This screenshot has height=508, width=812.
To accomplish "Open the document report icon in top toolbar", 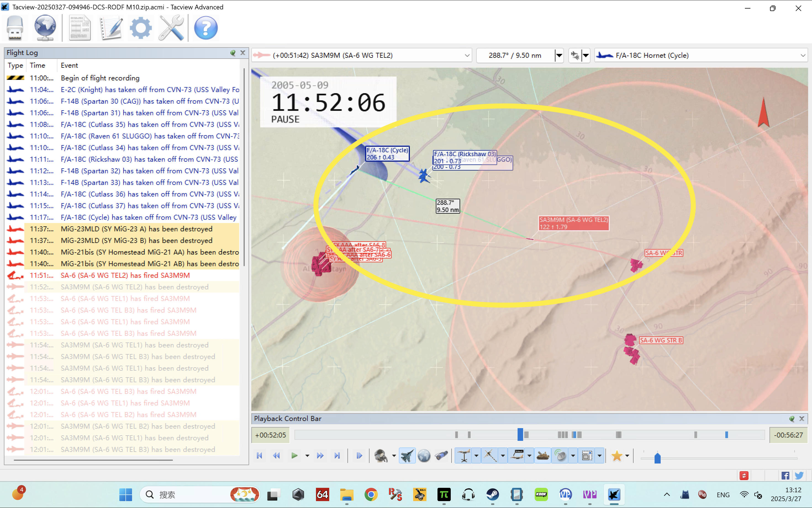I will (x=80, y=28).
